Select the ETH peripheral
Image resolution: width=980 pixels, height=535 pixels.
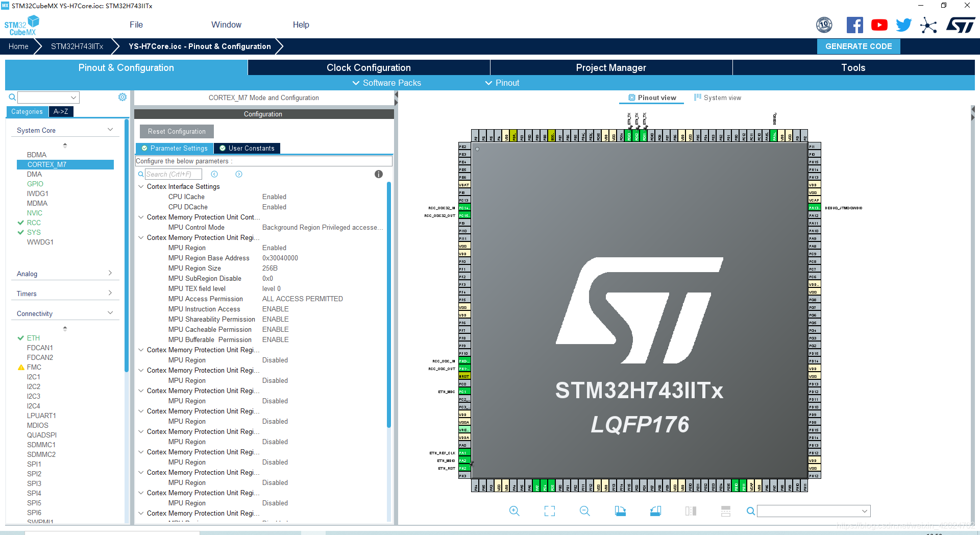click(x=33, y=338)
